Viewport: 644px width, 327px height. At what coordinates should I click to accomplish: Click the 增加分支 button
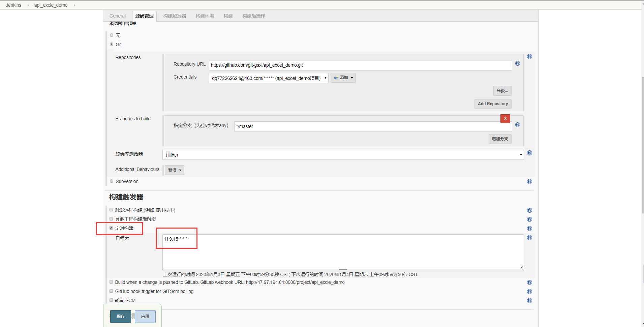500,139
